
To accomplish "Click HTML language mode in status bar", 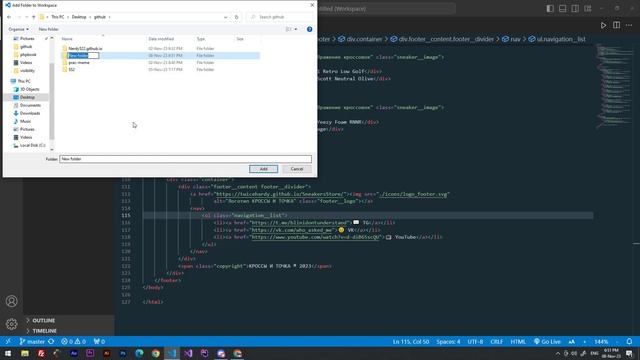I will pos(518,342).
